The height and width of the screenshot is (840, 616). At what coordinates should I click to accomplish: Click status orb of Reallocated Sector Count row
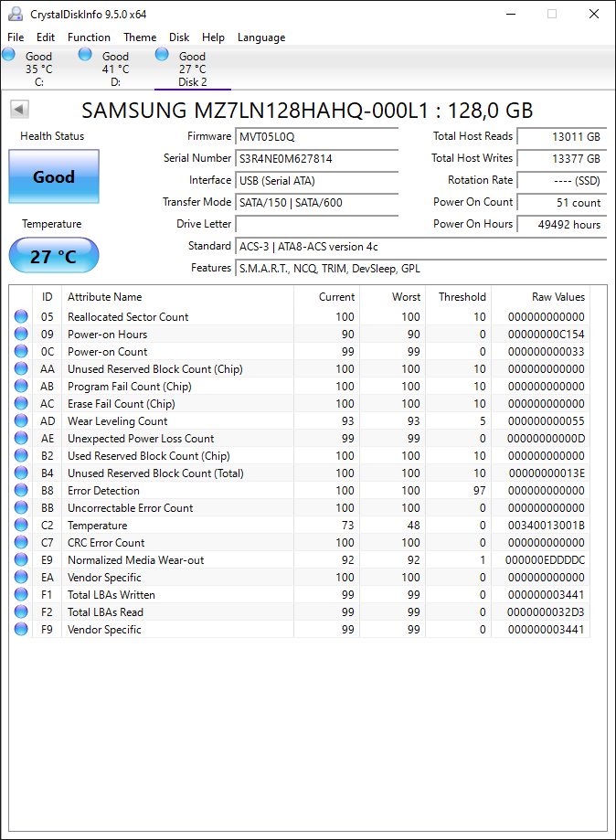[21, 316]
